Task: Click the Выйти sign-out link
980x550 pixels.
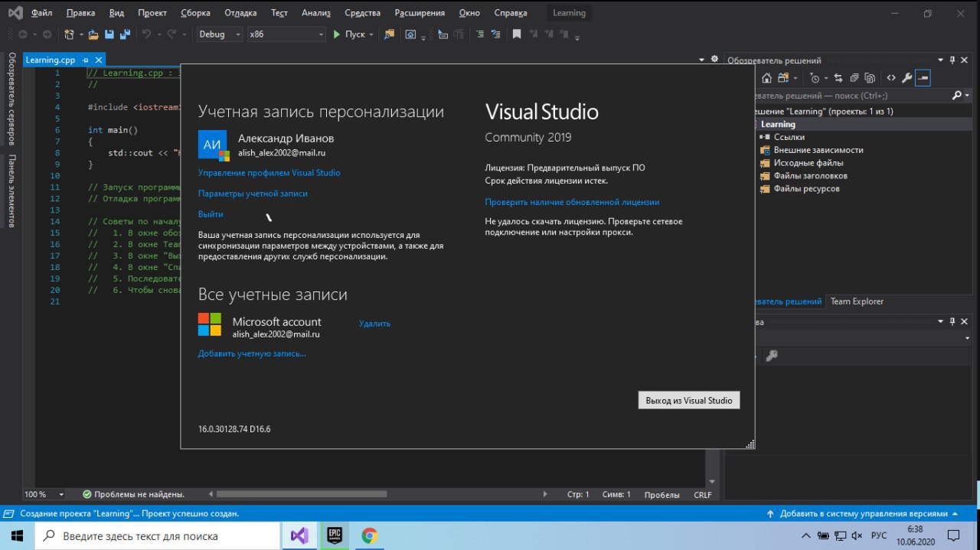Action: point(211,214)
